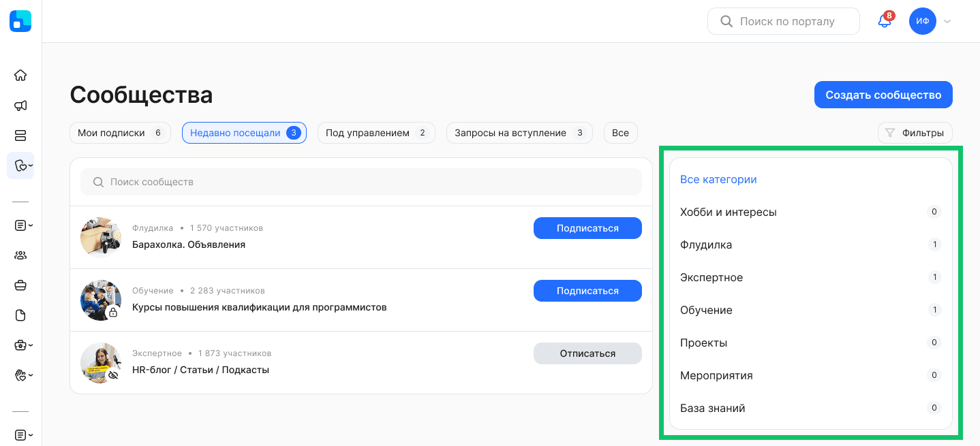The image size is (980, 446).
Task: Open the Фильтры dropdown
Action: (915, 133)
